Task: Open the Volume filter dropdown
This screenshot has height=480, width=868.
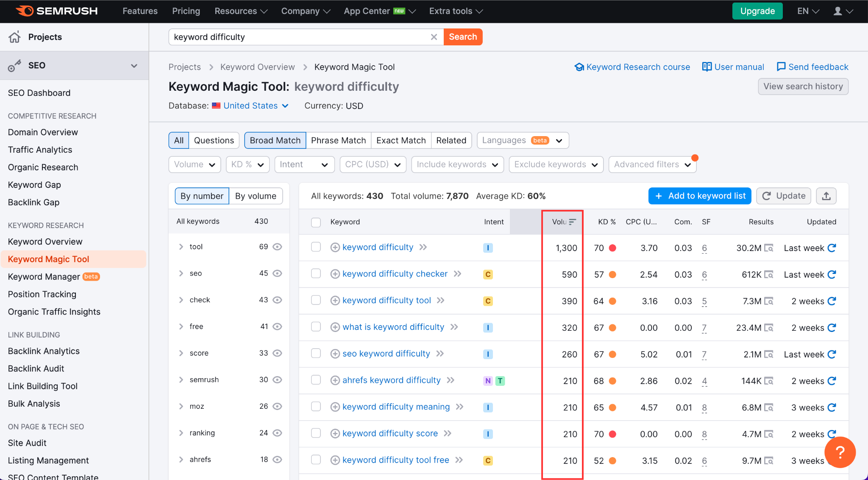Action: [195, 165]
